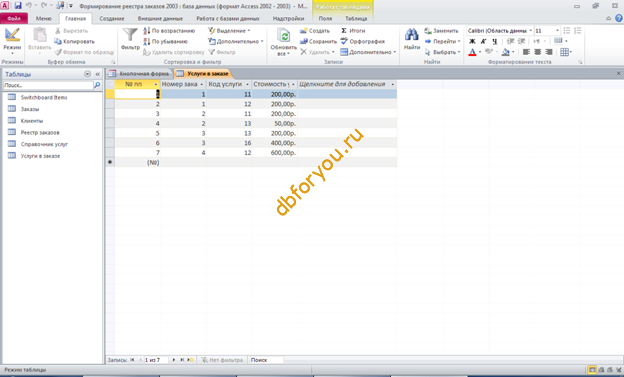Click the Save icon in quick access toolbar

click(18, 6)
